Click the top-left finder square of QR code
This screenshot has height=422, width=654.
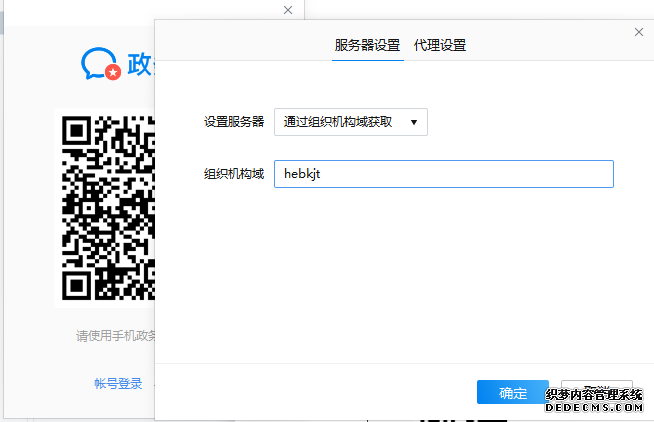click(77, 132)
